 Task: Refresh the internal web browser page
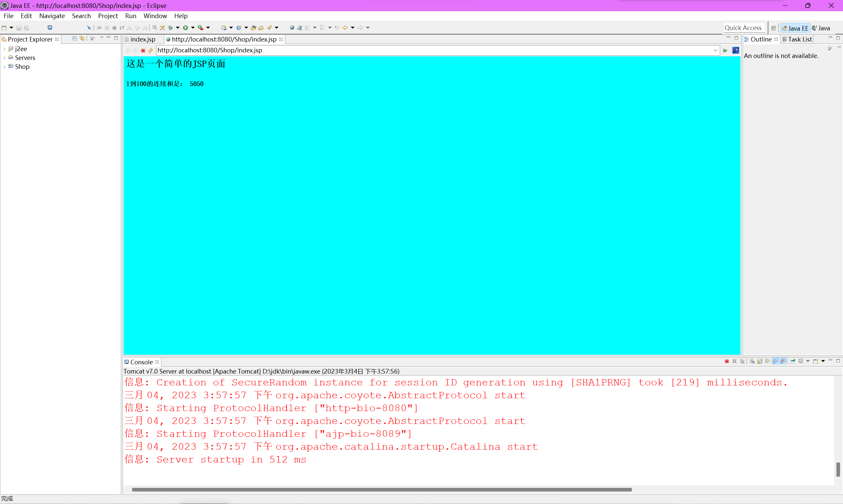(151, 51)
